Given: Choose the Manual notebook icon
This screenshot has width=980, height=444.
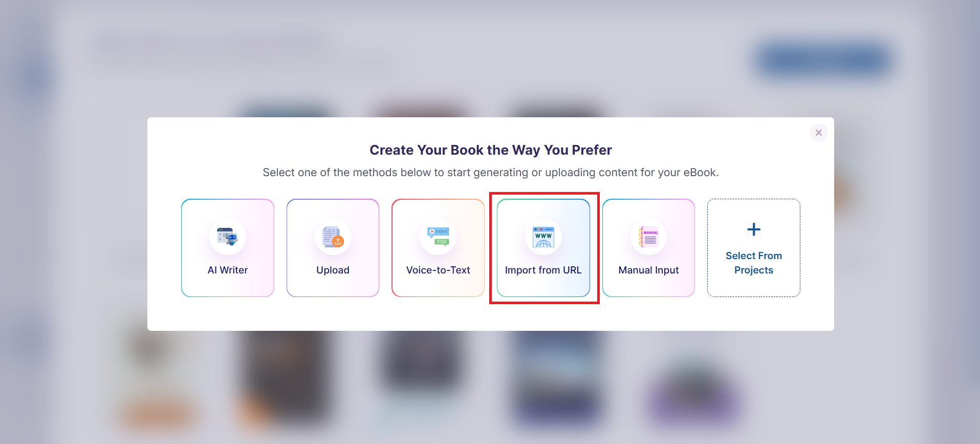Looking at the screenshot, I should point(648,237).
